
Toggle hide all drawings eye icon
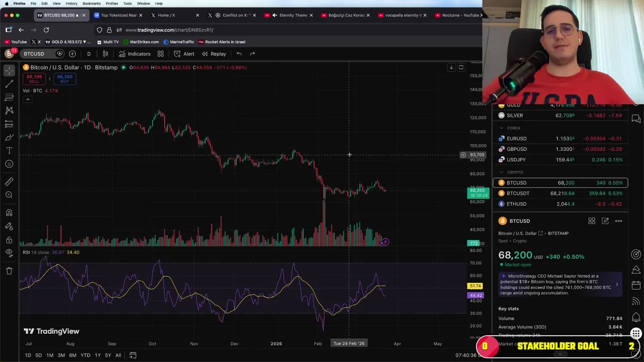pos(9,253)
